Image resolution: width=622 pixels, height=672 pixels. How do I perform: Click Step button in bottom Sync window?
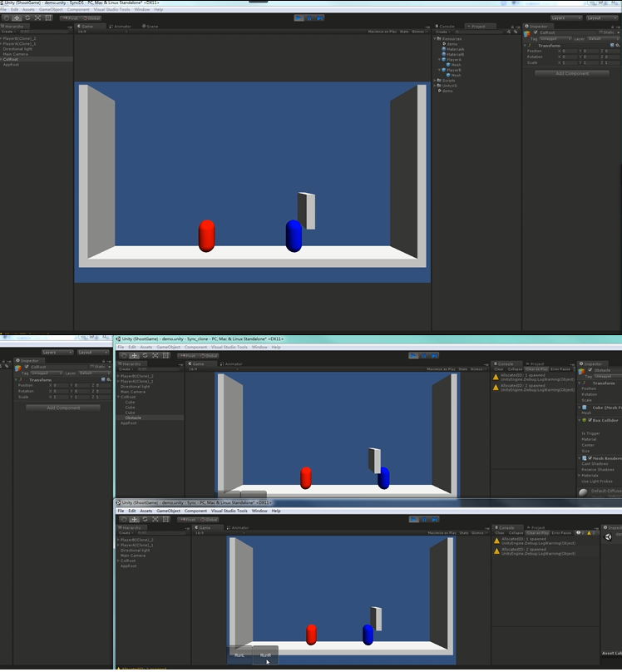pos(434,520)
